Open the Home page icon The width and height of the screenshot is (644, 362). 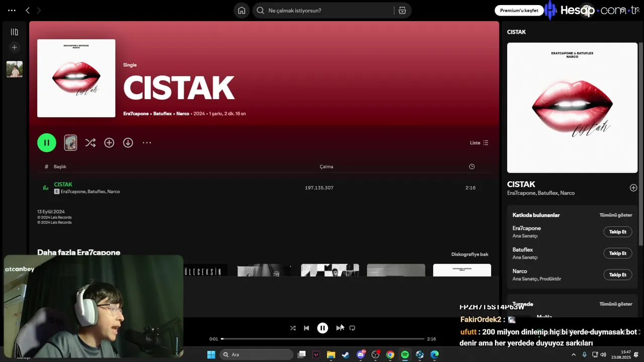(x=242, y=11)
